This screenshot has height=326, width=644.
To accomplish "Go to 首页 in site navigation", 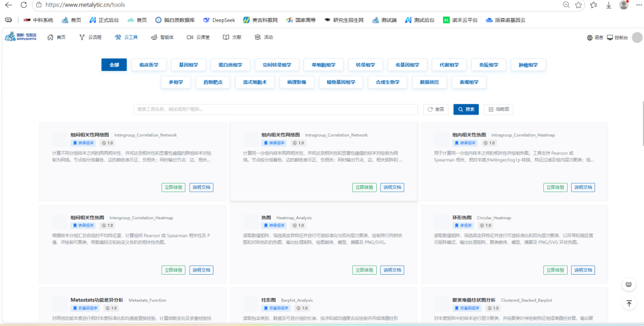I will [x=57, y=38].
